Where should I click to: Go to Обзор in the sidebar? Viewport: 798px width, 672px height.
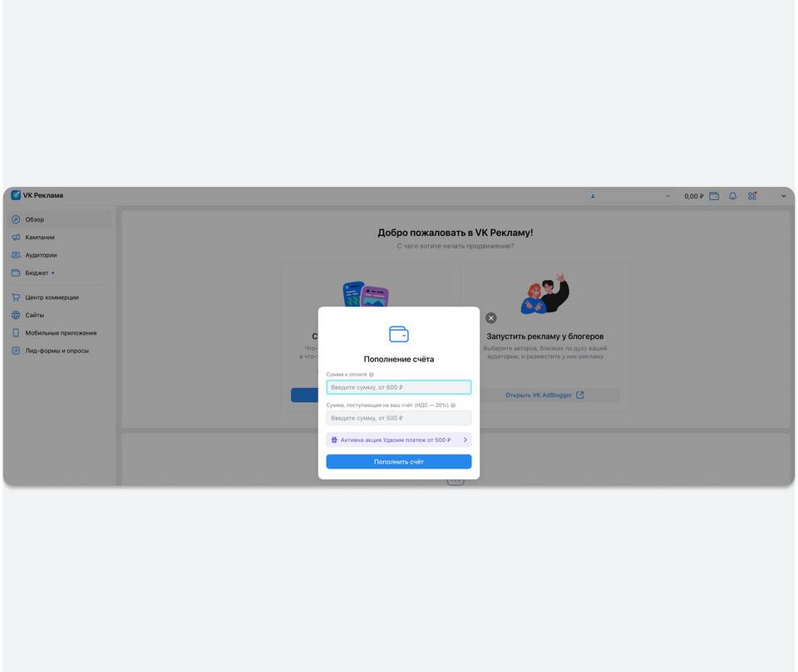(x=59, y=220)
